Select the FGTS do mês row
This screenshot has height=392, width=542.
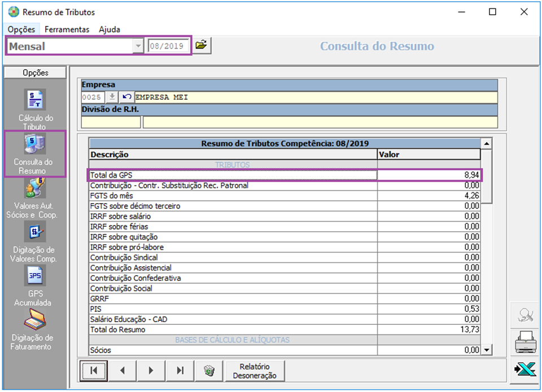pos(285,196)
